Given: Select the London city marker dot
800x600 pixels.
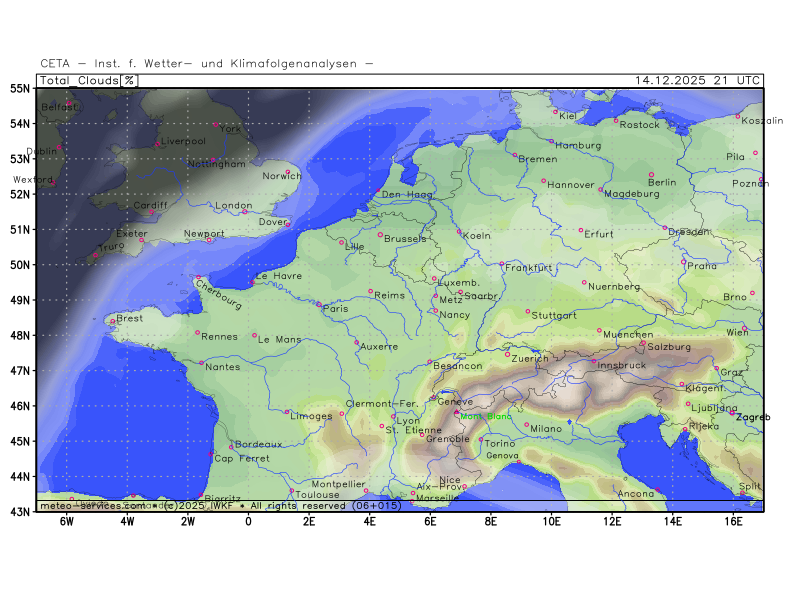Looking at the screenshot, I should (244, 211).
